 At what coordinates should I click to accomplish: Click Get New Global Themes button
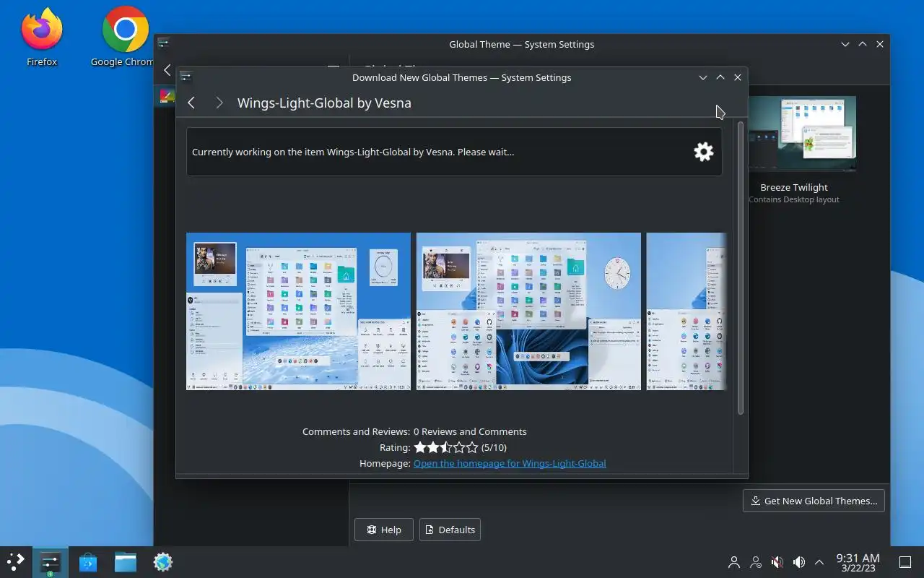[814, 501]
